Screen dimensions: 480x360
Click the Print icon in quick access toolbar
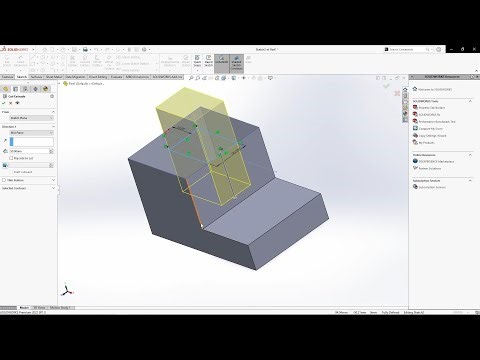click(x=85, y=49)
